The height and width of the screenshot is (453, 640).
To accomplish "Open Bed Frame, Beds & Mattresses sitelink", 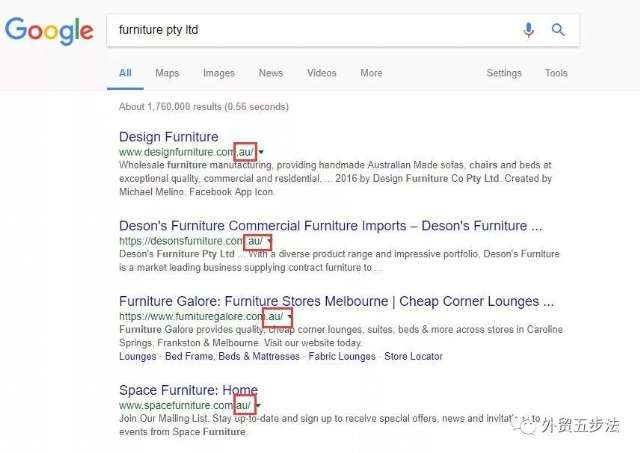I will click(x=232, y=356).
